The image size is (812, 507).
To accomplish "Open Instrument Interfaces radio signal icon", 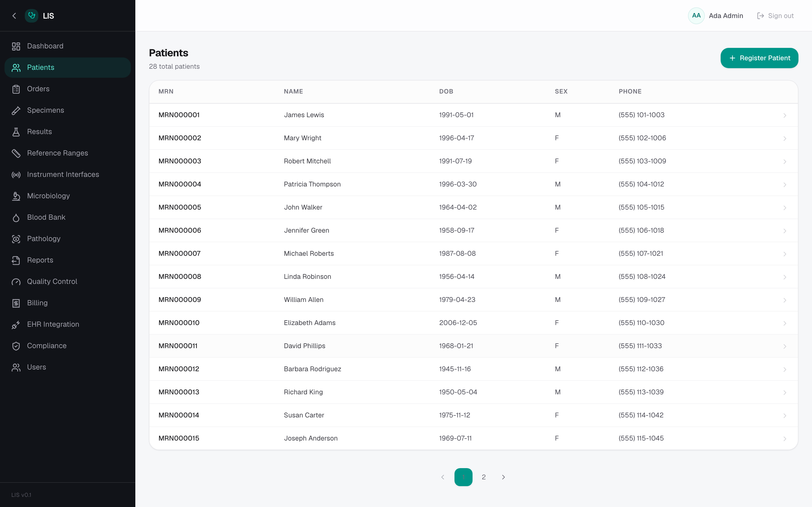I will tap(16, 175).
